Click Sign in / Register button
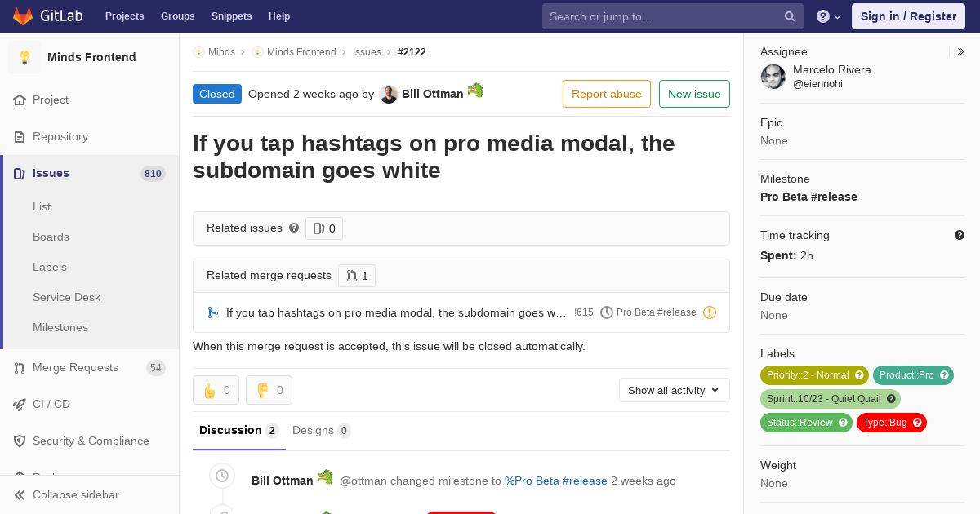Viewport: 980px width, 514px height. click(x=908, y=16)
